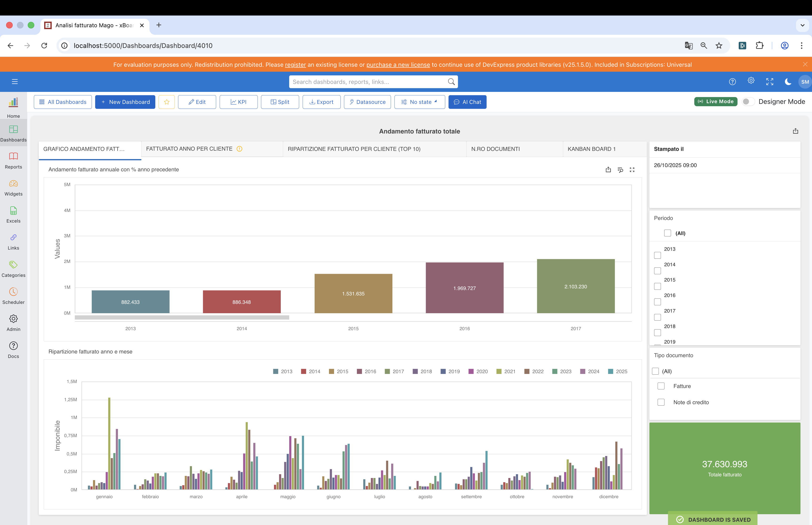This screenshot has width=812, height=525.
Task: Click the help question mark icon in header
Action: pyautogui.click(x=732, y=82)
